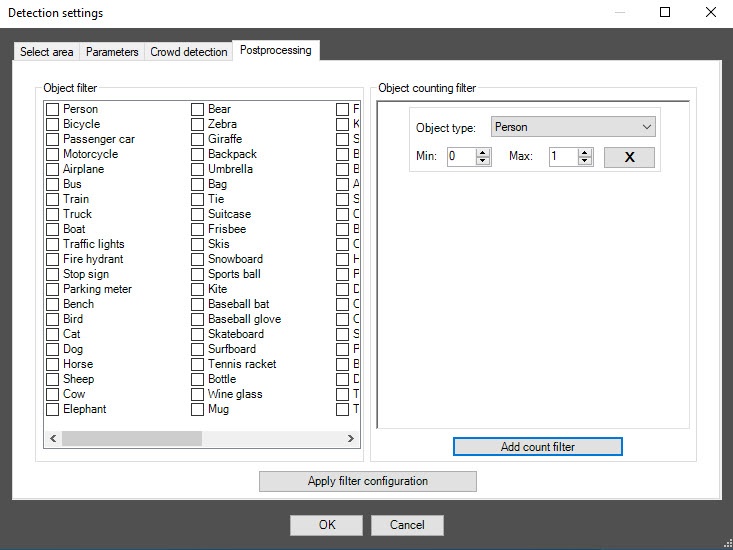Decrease the Min value with down arrow
Viewport: 733px width, 550px height.
click(x=483, y=161)
